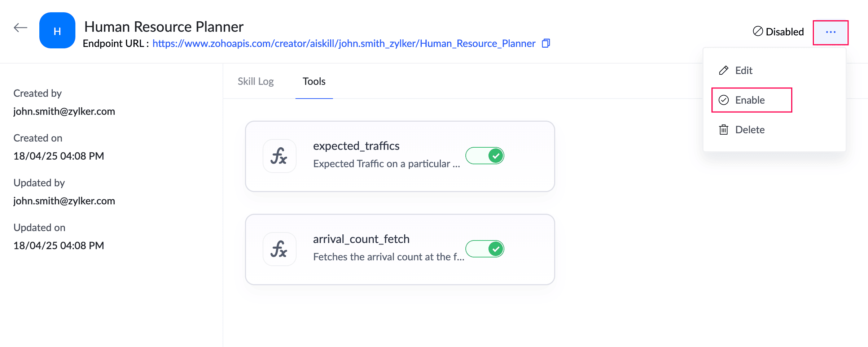The width and height of the screenshot is (868, 347).
Task: Copy the endpoint URL with copy icon
Action: tap(546, 43)
